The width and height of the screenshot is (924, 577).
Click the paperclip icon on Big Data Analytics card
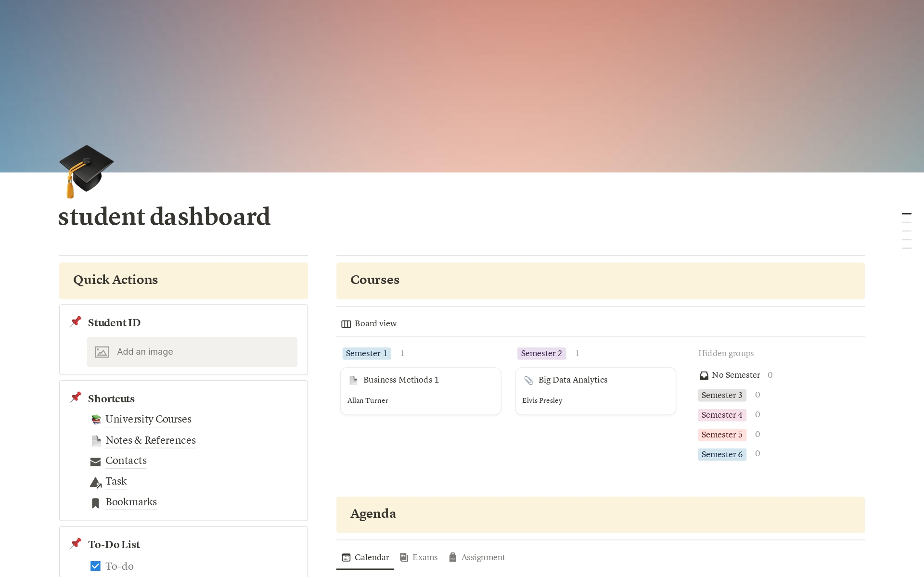click(528, 380)
